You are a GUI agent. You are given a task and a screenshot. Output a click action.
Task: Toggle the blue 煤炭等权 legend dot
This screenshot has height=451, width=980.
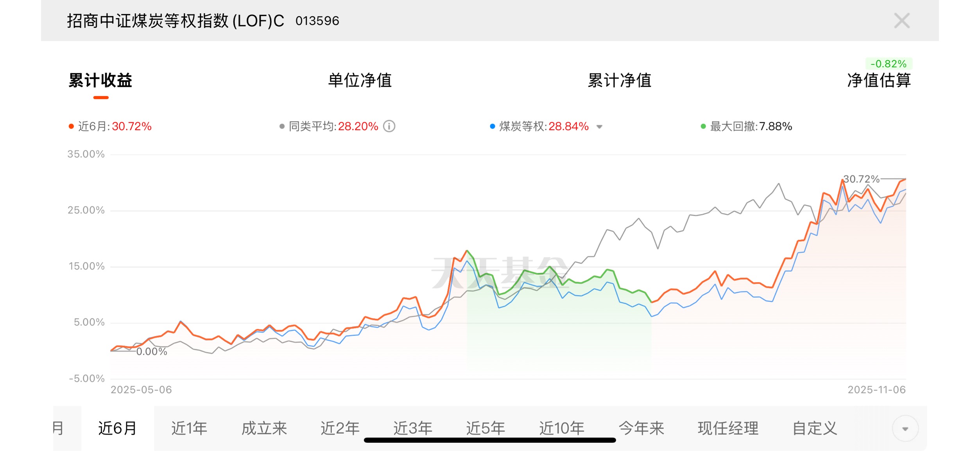(x=493, y=126)
